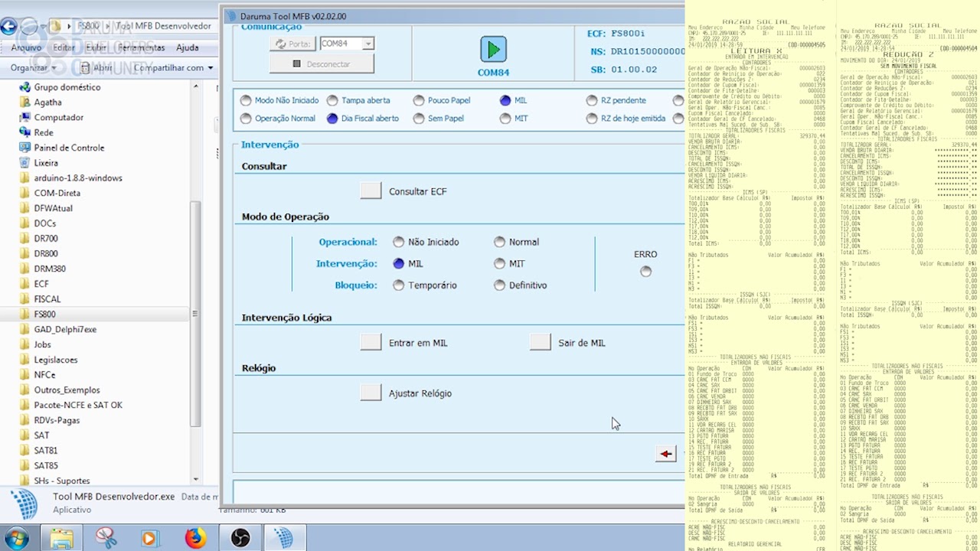Click the Entrar em MIL button
Screen dimensions: 980x551
pyautogui.click(x=371, y=343)
